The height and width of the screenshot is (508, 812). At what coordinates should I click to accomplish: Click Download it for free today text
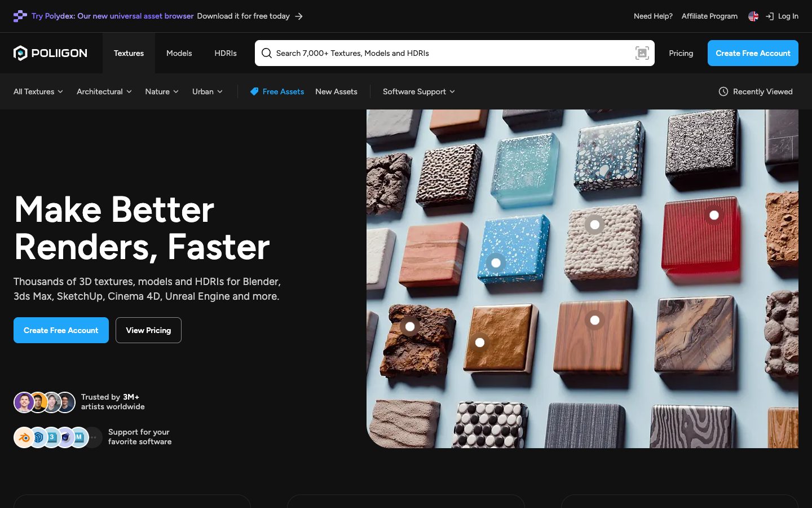pos(243,16)
